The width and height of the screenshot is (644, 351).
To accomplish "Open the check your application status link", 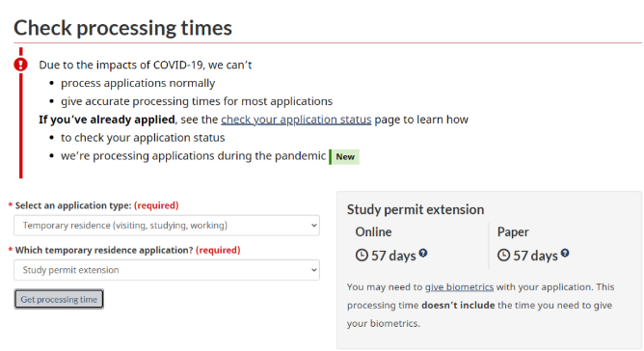I will click(x=296, y=120).
